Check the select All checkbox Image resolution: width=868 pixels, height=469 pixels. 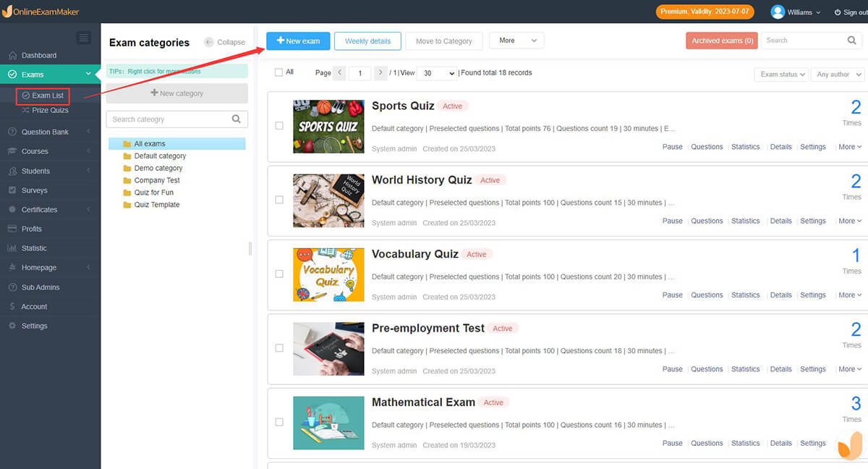coord(279,72)
